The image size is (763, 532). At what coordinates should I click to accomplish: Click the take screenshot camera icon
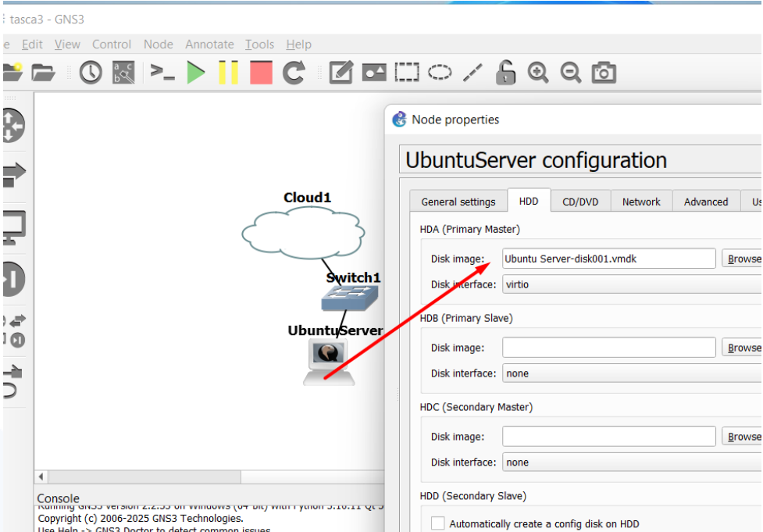pos(603,73)
